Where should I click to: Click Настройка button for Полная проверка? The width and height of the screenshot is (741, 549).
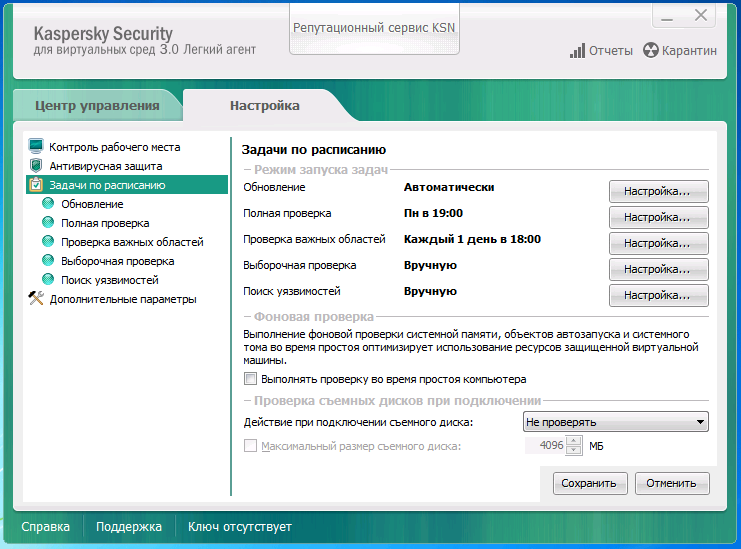[658, 217]
